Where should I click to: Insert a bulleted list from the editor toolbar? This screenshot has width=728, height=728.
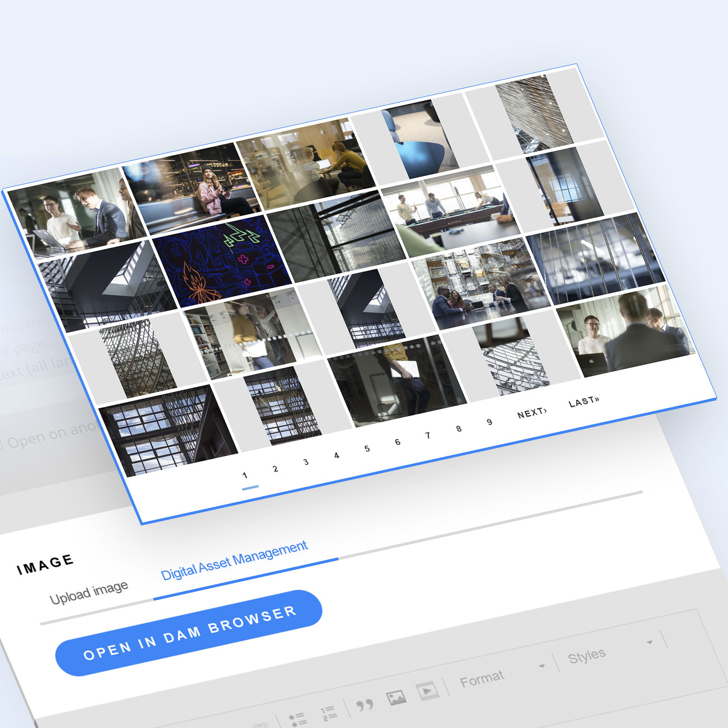click(x=297, y=718)
